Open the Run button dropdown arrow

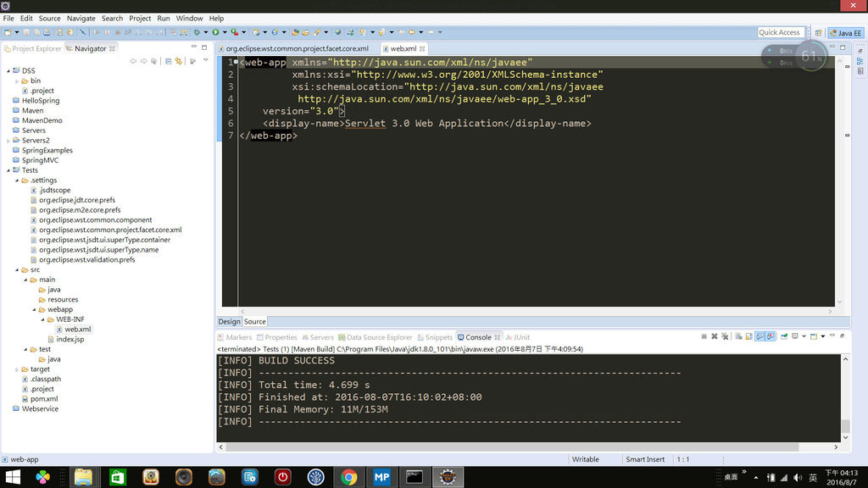(224, 32)
